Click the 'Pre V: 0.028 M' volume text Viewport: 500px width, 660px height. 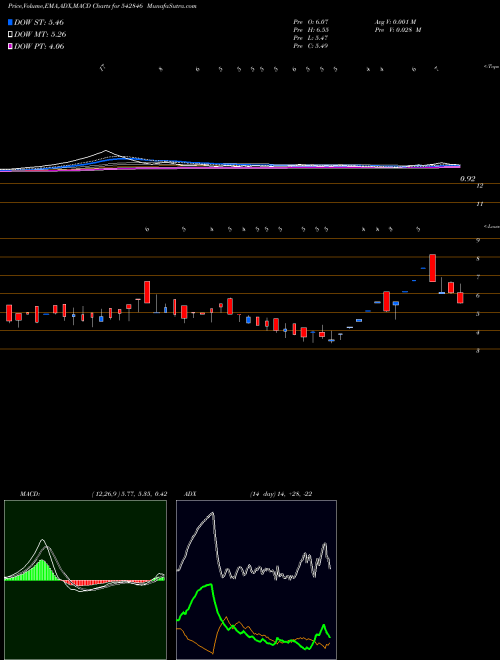(x=397, y=30)
